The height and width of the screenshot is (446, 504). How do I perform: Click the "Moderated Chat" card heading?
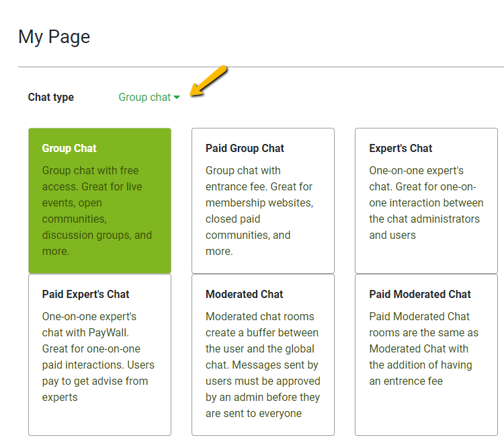(x=244, y=295)
